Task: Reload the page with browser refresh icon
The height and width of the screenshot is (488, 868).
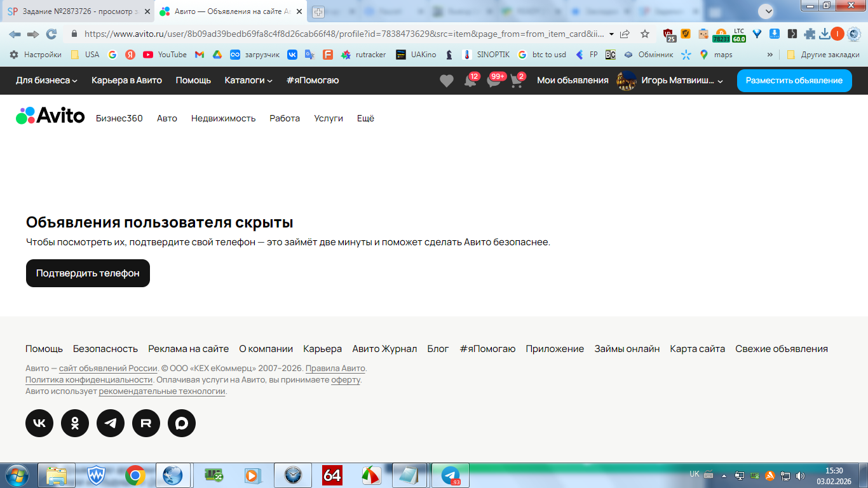Action: point(51,34)
